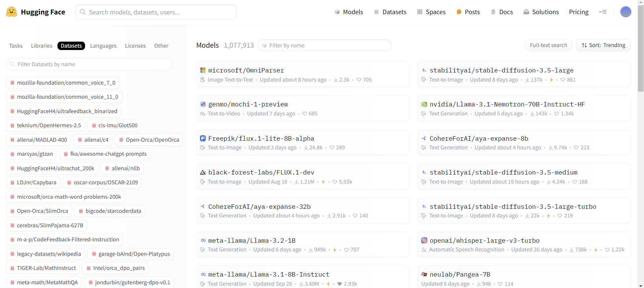Click the Meta logo beside Llama-3.2-1B
The image size is (644, 288).
pyautogui.click(x=203, y=240)
